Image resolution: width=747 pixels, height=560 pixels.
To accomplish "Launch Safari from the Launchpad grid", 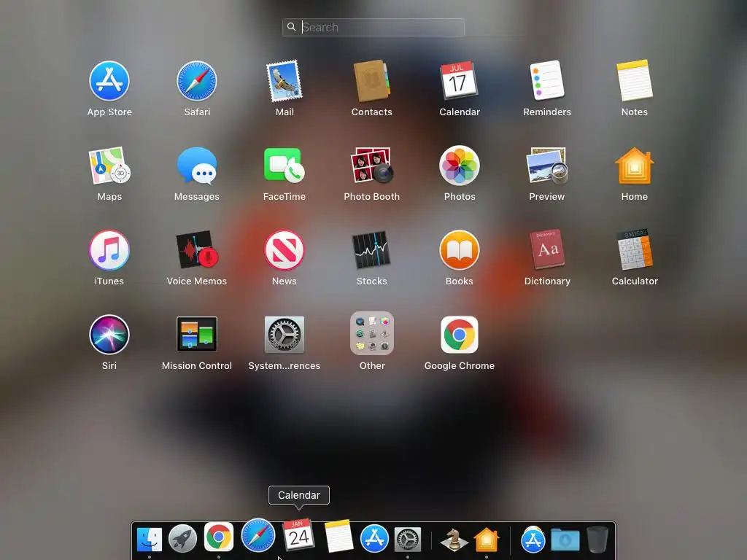I will (x=197, y=81).
